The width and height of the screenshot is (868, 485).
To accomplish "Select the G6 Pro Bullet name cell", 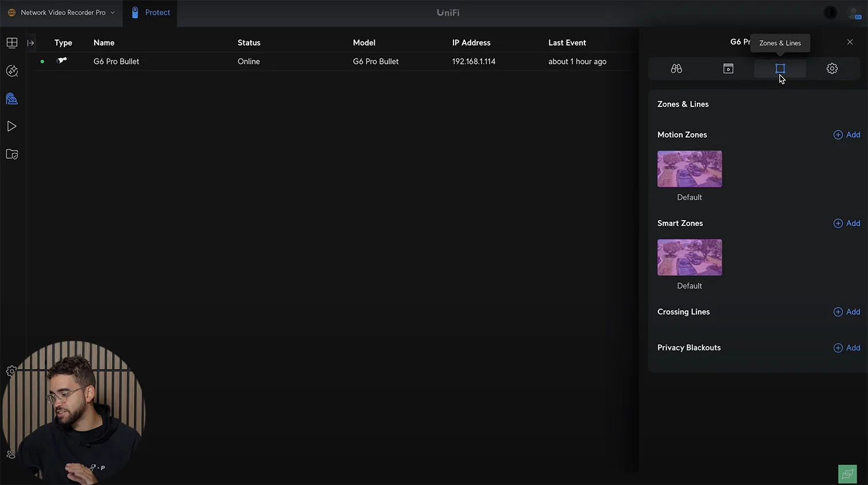I will tap(117, 61).
